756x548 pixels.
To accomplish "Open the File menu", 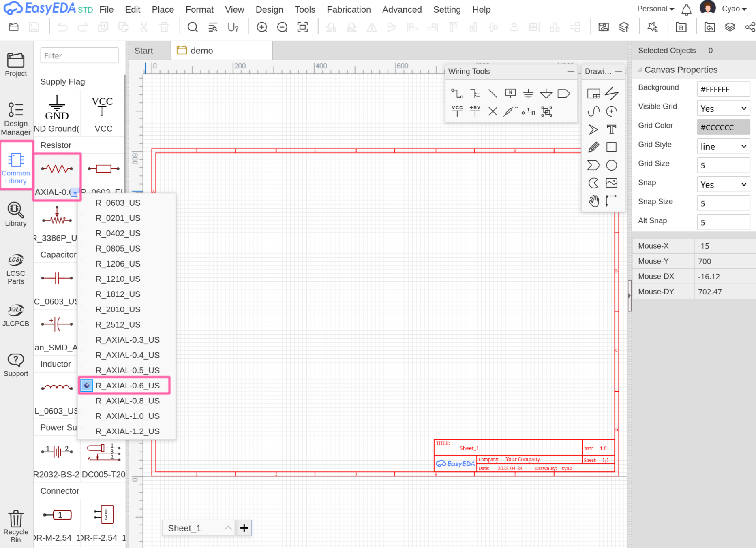I will click(x=107, y=9).
